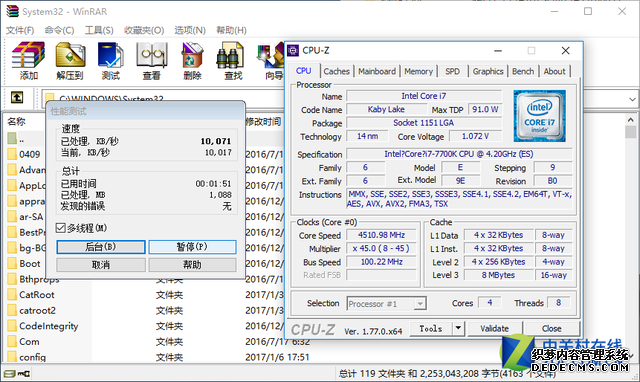
Task: Click the WinRAR scrollbar up arrow
Action: click(631, 120)
